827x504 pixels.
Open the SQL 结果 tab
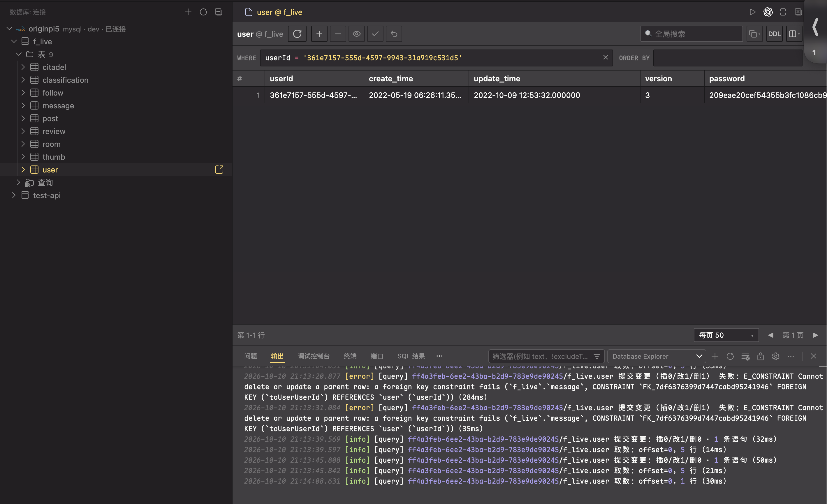click(x=411, y=356)
